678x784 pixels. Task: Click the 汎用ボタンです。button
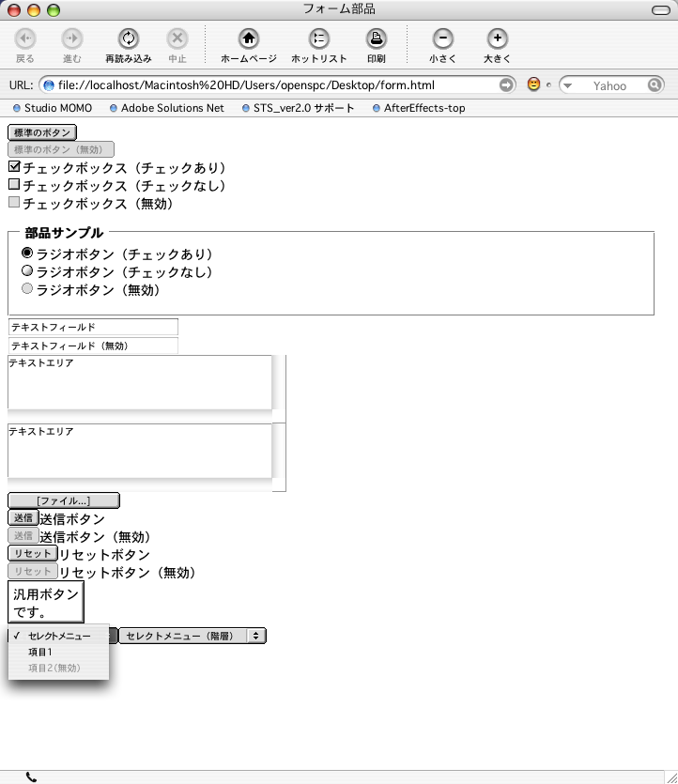45,602
